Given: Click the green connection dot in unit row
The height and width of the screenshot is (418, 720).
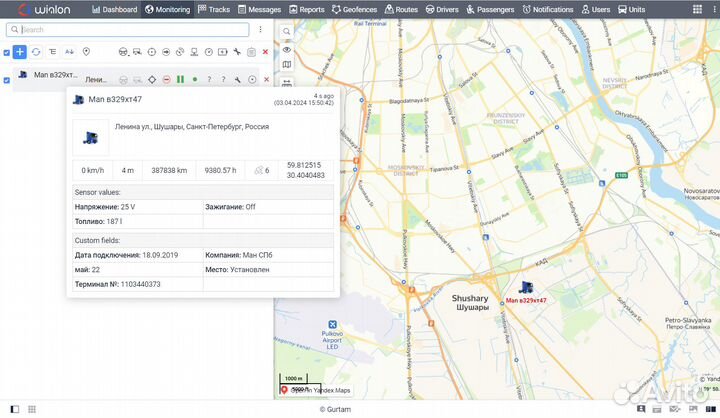Looking at the screenshot, I should 195,79.
